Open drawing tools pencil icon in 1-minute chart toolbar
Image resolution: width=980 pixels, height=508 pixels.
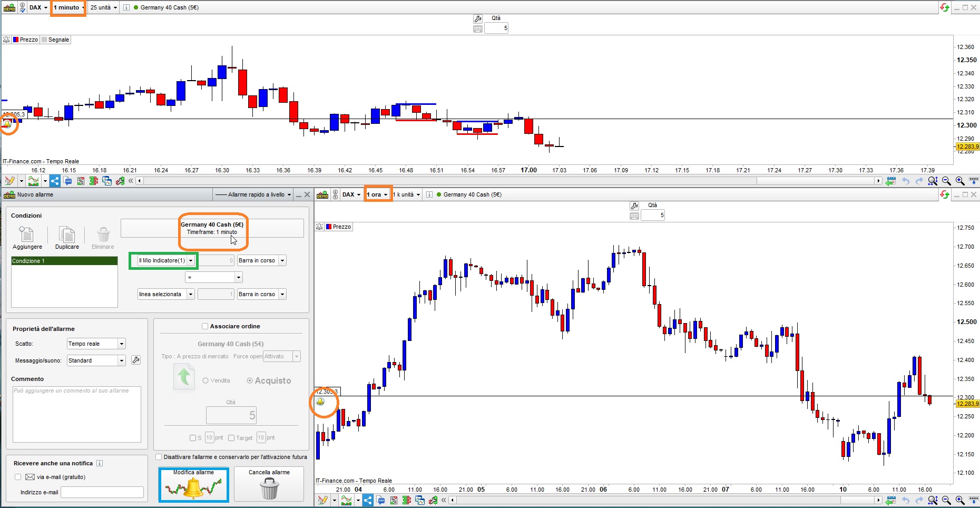point(9,181)
